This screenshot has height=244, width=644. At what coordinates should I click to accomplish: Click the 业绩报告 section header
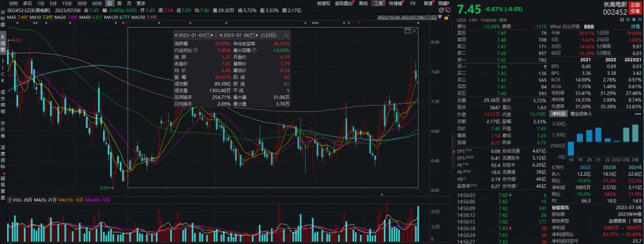pos(560,207)
